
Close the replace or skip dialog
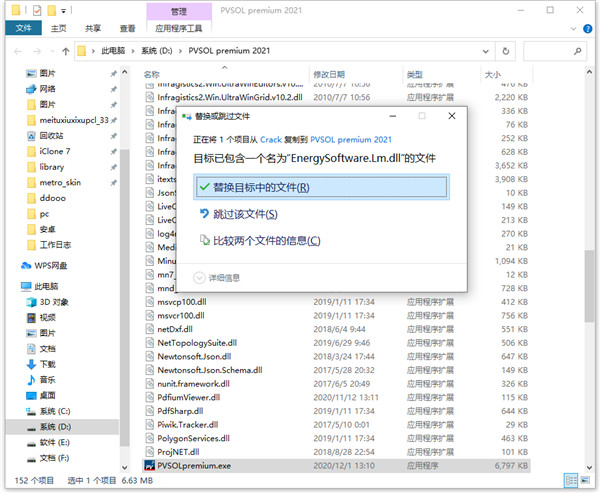pos(452,116)
